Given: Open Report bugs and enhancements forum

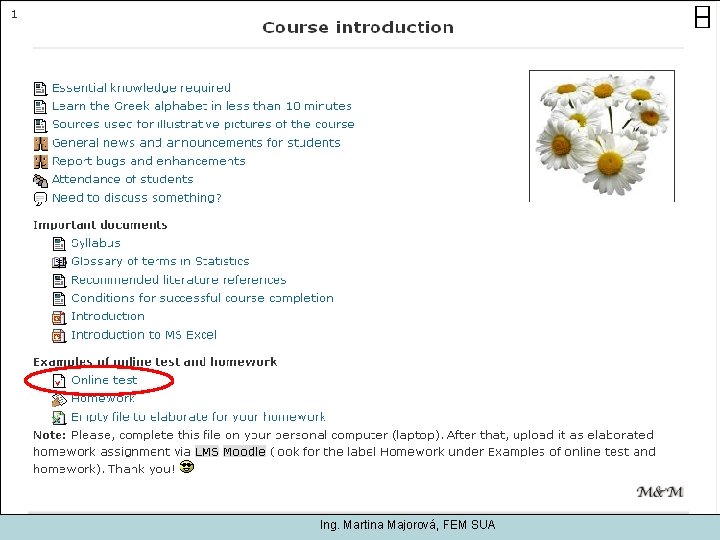Looking at the screenshot, I should coord(148,161).
